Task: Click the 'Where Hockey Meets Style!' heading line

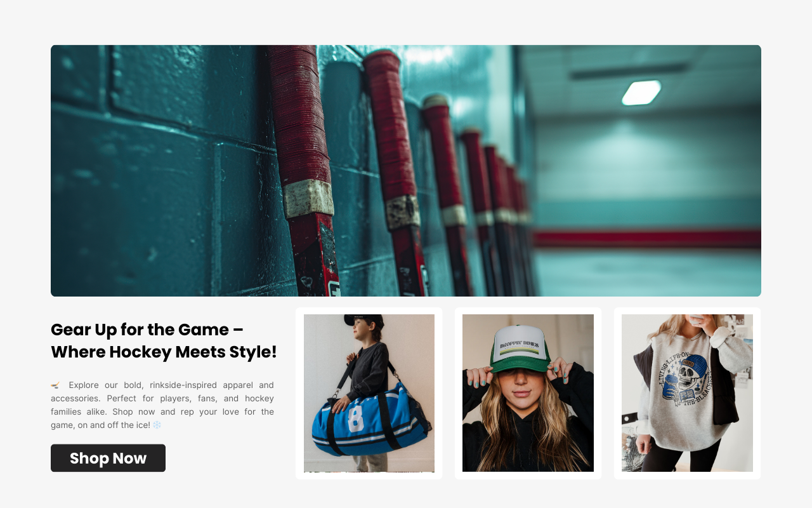Action: (x=164, y=352)
